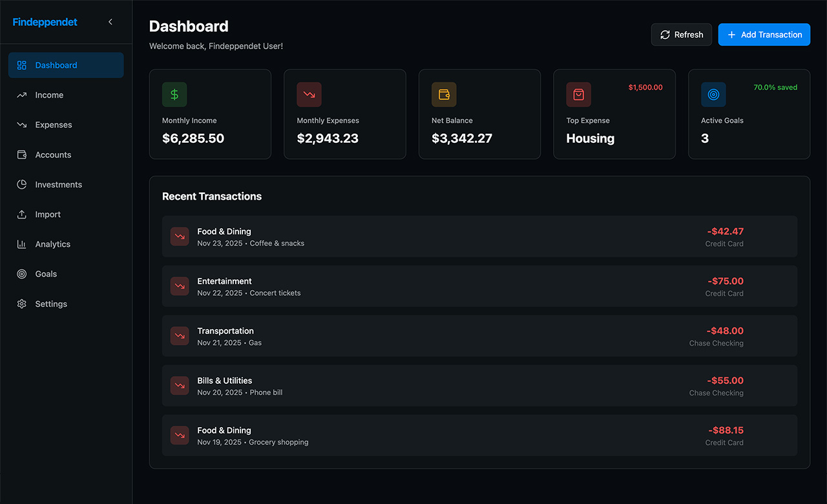
Task: Select the Active Goals target icon
Action: pyautogui.click(x=713, y=94)
